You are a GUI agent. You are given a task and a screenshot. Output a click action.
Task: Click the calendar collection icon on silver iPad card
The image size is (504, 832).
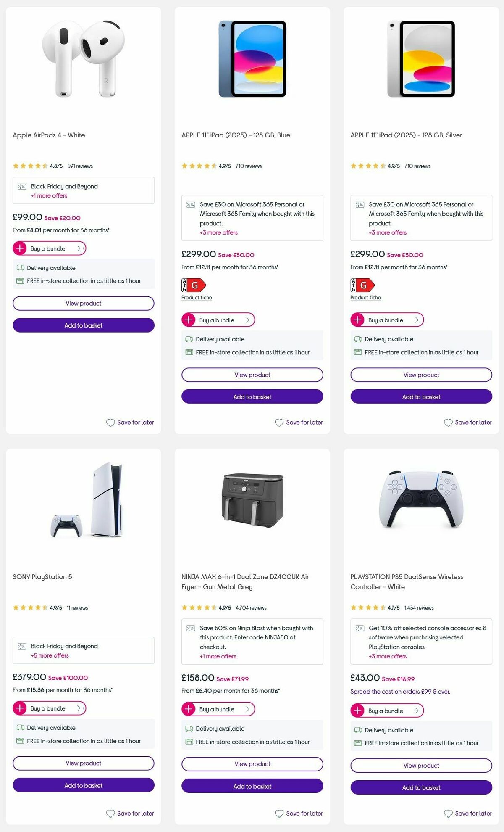point(357,352)
